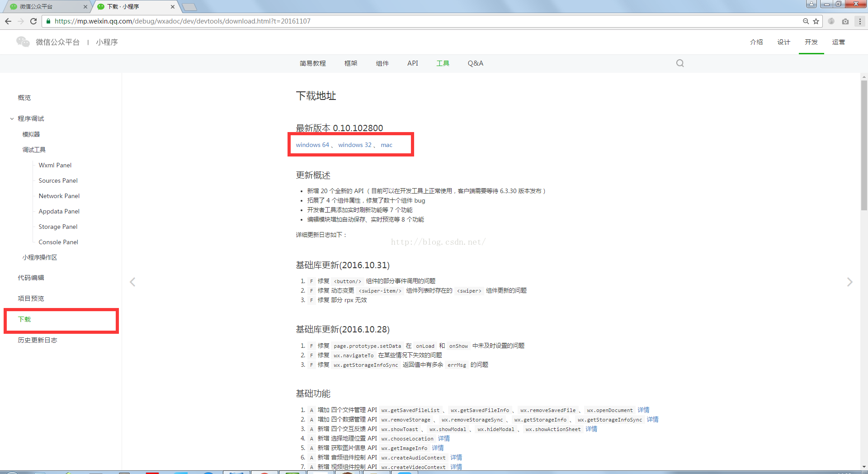
Task: Click the scrollbar down arrow
Action: coord(864,466)
